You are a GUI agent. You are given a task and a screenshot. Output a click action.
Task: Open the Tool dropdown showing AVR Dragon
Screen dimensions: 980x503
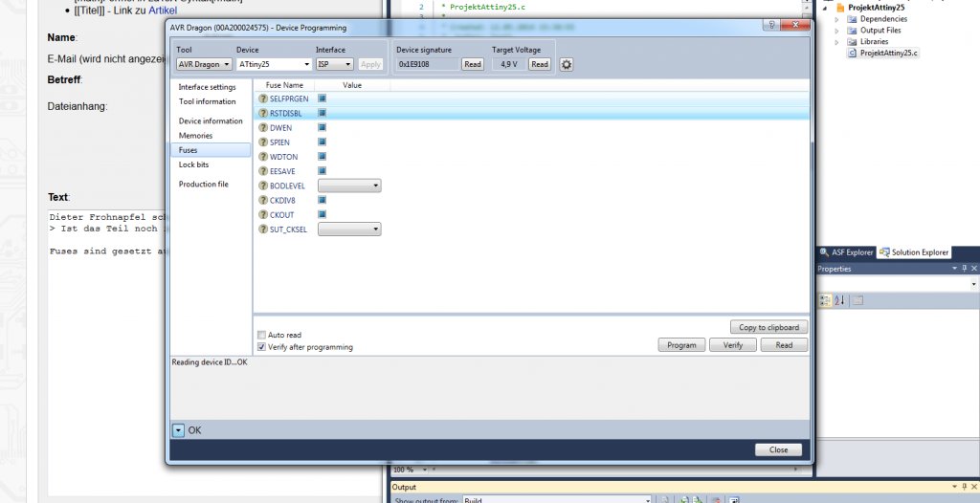coord(204,64)
